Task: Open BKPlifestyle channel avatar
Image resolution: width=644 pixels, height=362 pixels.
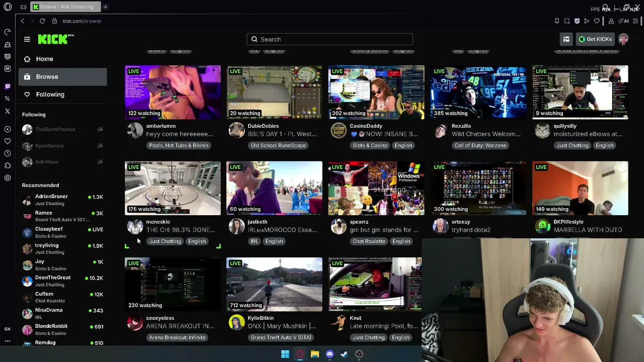Action: (x=542, y=227)
